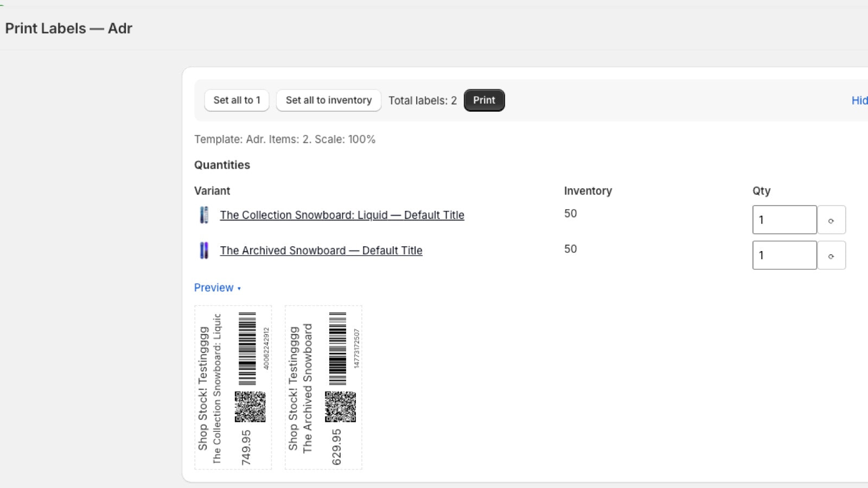
Task: Focus the Qty field for Collection Snowboard
Action: click(784, 220)
